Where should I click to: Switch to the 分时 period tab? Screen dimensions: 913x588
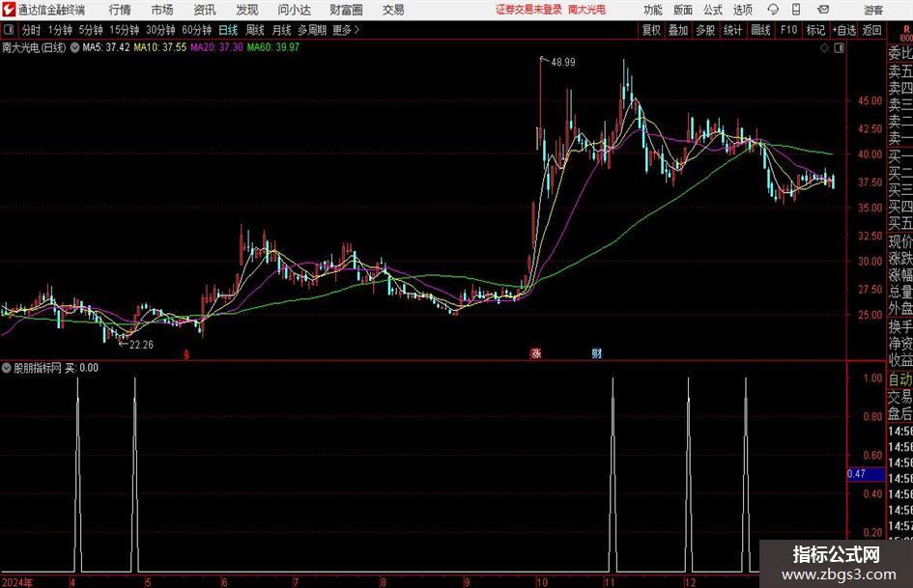point(31,30)
